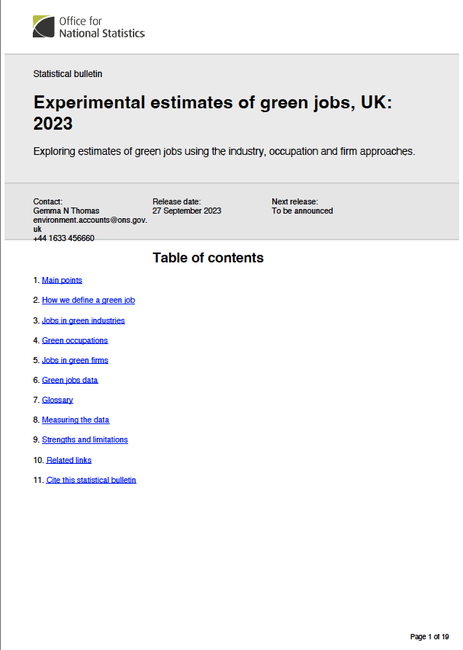Click the Page 1 of 19 footer

429,636
